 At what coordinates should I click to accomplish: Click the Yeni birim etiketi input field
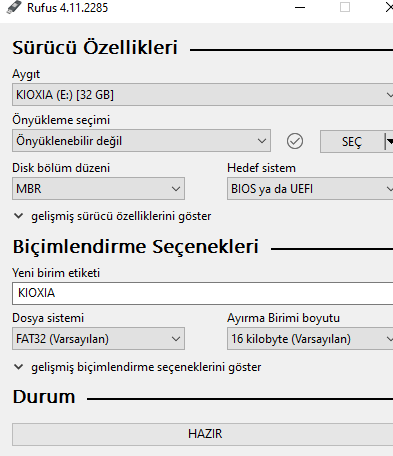coord(202,293)
